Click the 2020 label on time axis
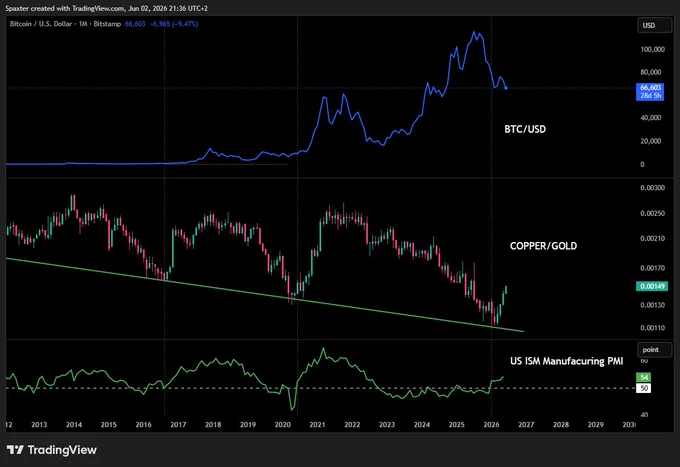680x467 pixels. [x=282, y=425]
